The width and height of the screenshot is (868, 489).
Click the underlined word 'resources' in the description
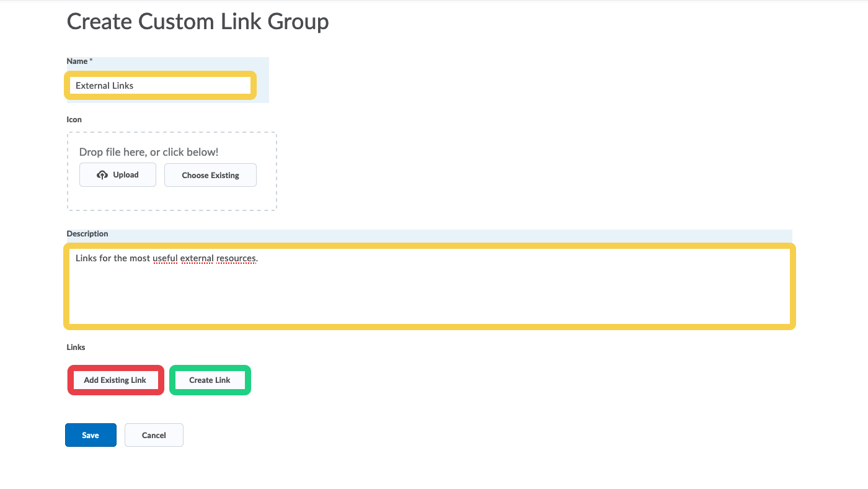(236, 258)
